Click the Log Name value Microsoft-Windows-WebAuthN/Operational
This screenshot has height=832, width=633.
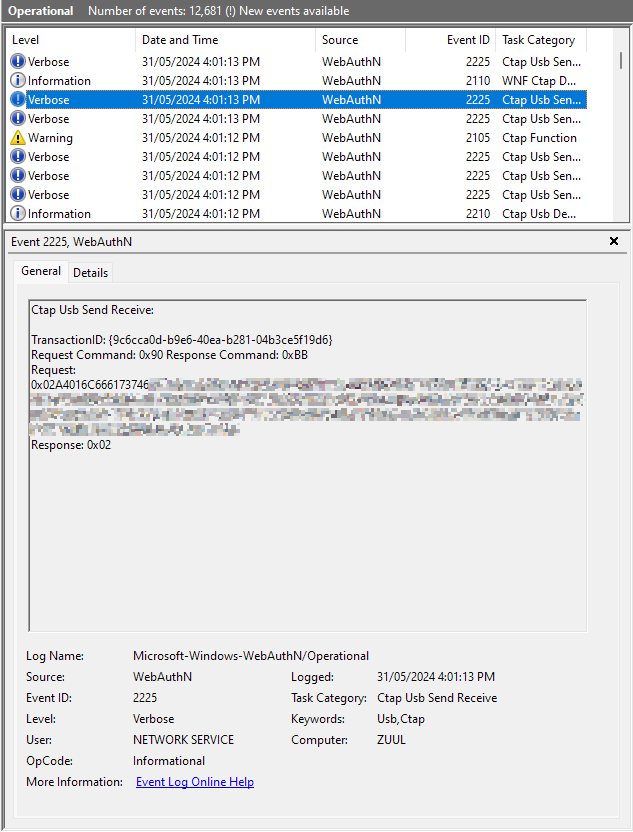[250, 656]
